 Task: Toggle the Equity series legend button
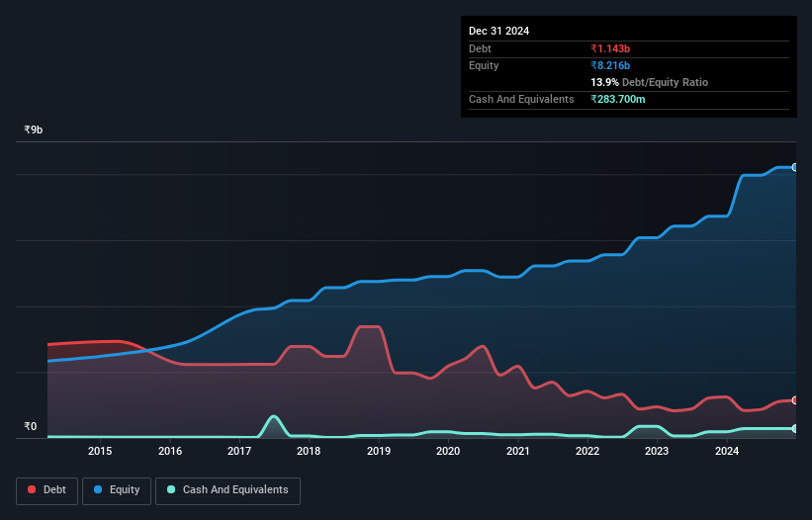[117, 490]
